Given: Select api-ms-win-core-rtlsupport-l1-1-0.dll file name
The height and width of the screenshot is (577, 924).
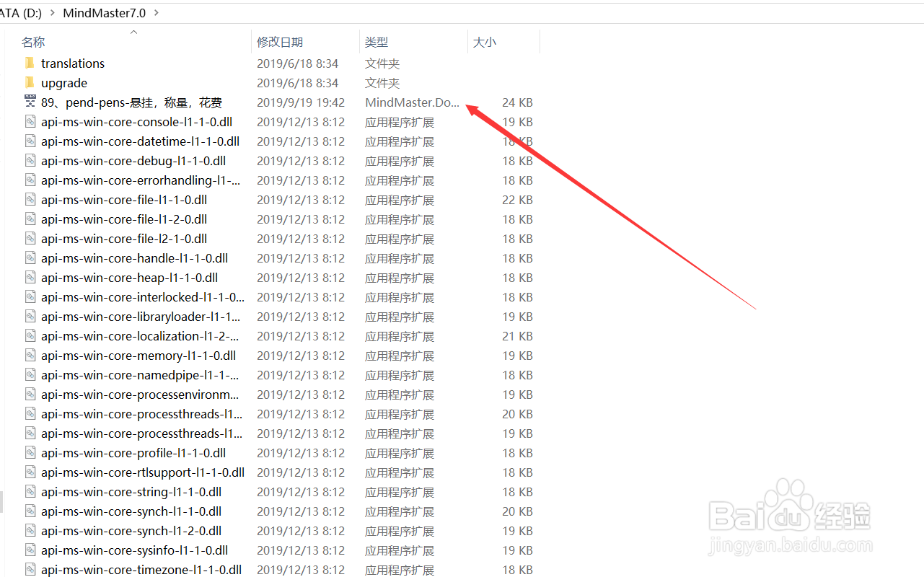Looking at the screenshot, I should pos(143,472).
